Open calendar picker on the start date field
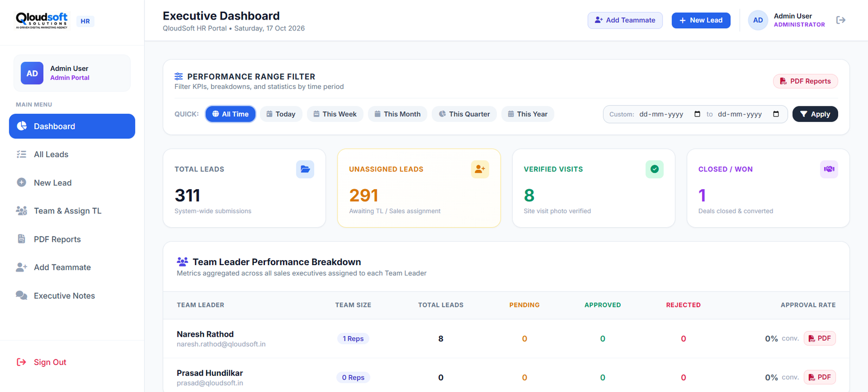The width and height of the screenshot is (868, 392). (x=697, y=114)
